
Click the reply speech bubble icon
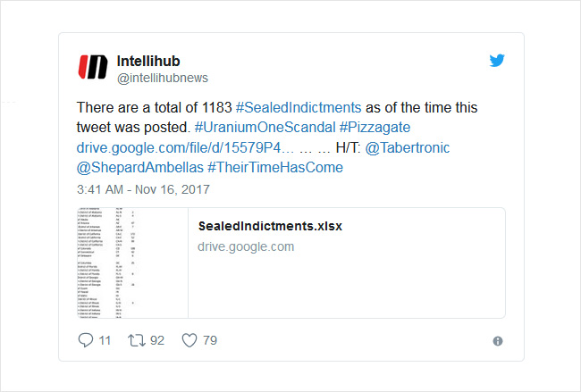pos(86,340)
